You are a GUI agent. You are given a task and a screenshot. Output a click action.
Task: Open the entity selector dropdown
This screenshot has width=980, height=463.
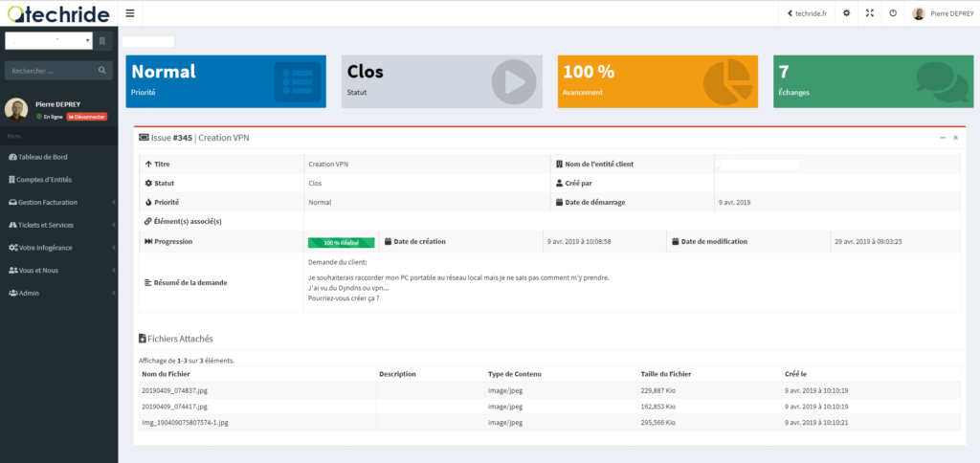[48, 40]
